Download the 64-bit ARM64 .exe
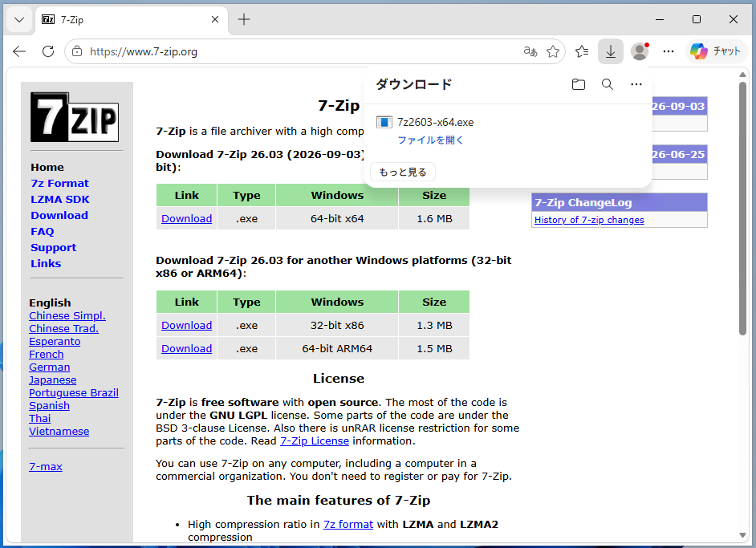This screenshot has height=548, width=756. pyautogui.click(x=186, y=348)
